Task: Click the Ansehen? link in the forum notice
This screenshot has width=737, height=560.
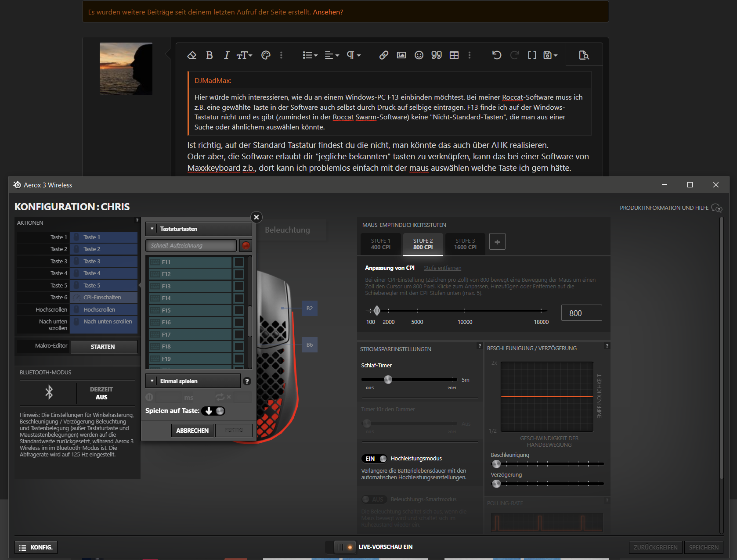Action: click(328, 12)
